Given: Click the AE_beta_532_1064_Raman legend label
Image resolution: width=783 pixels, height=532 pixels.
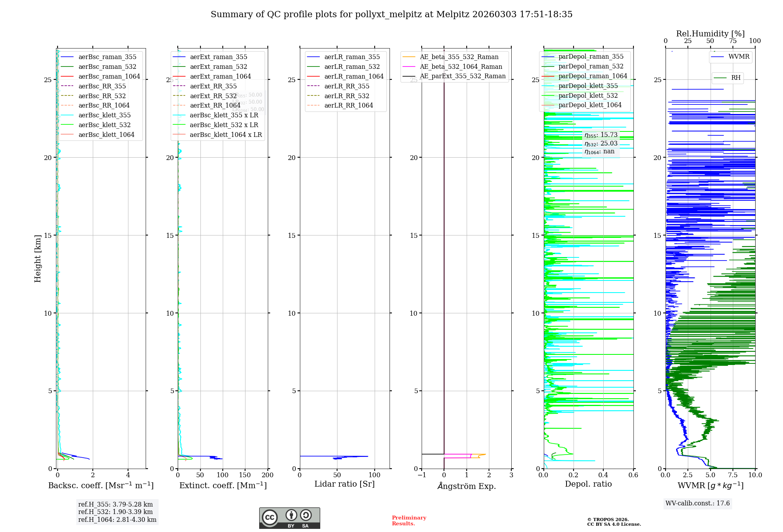Looking at the screenshot, I should pos(461,67).
